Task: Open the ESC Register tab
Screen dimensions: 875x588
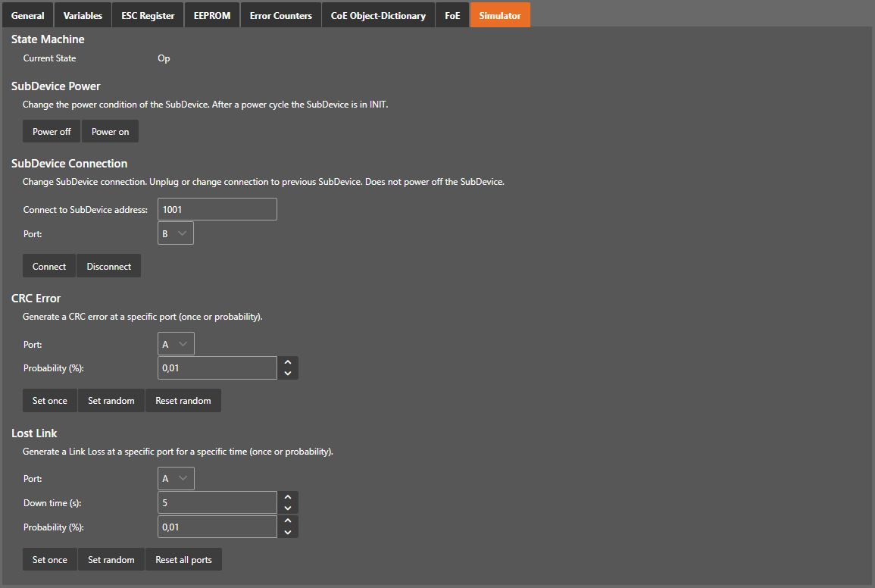Action: tap(148, 15)
